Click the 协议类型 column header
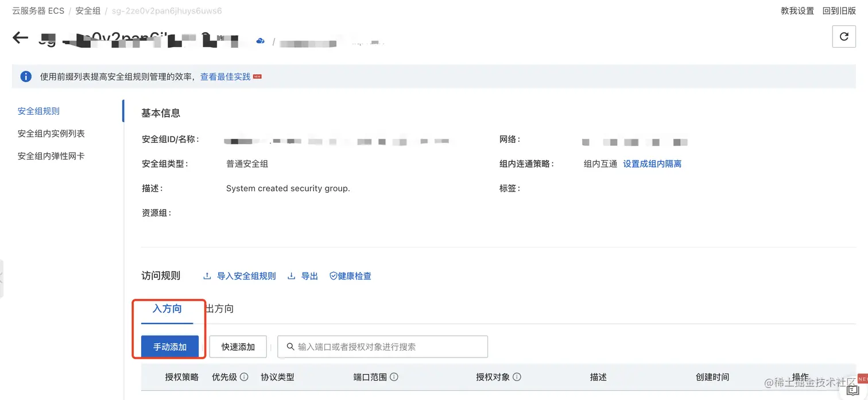The width and height of the screenshot is (868, 400). point(277,377)
